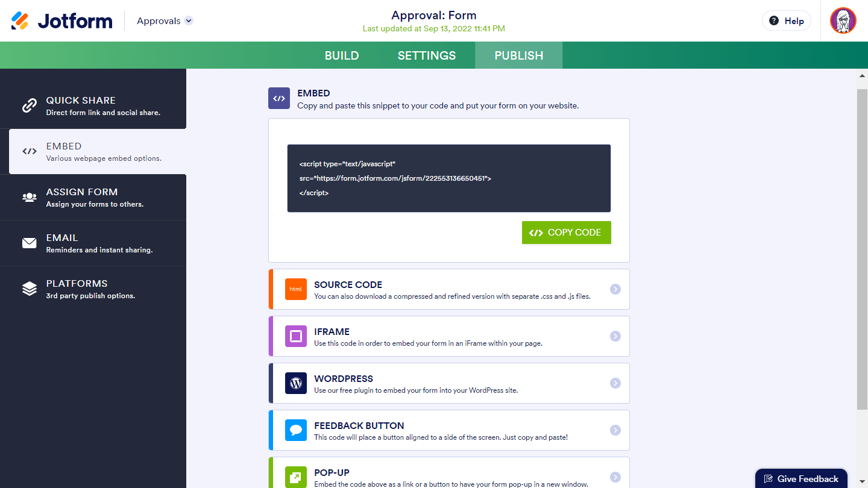Click the WordPress logo icon

point(296,383)
